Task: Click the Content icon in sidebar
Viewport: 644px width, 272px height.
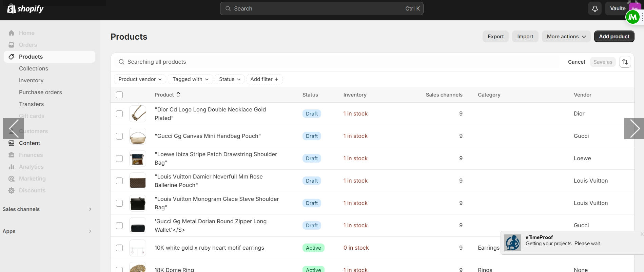Action: point(12,143)
